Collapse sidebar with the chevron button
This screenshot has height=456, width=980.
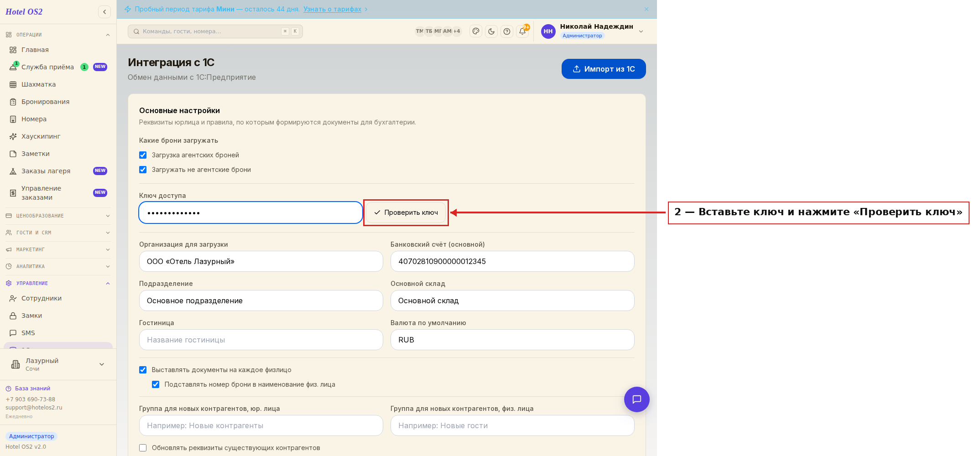pos(104,12)
